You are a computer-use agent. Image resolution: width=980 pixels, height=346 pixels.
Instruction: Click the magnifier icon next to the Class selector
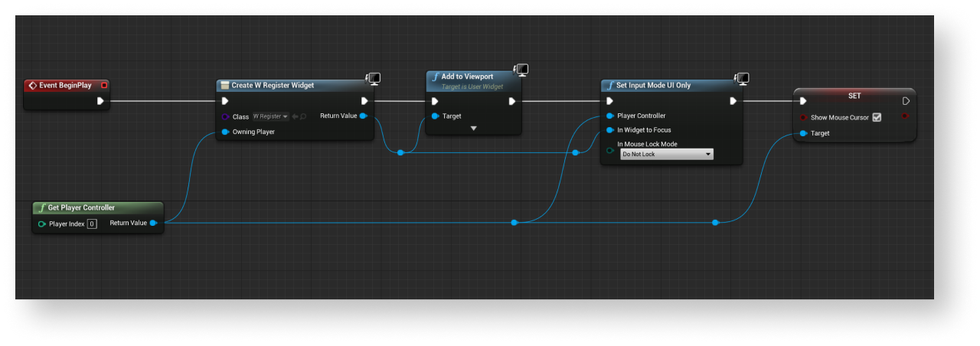(303, 116)
